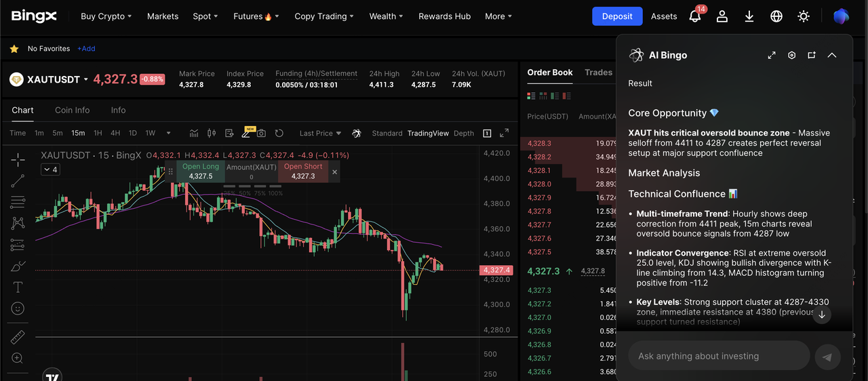Open the Last Price dropdown
Screen dimensions: 868x381
pos(320,134)
